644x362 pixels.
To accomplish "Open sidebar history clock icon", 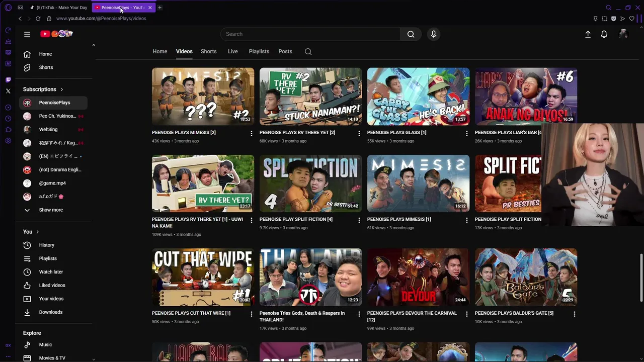I will [x=8, y=119].
